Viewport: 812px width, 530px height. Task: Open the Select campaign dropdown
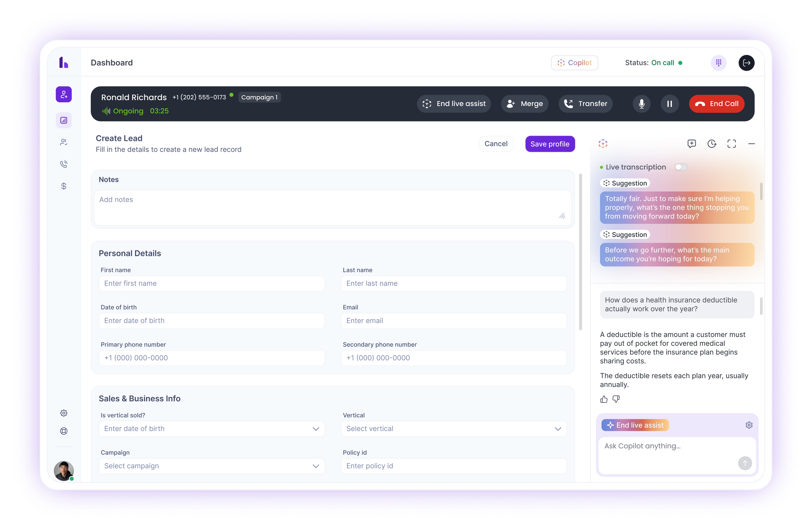211,466
